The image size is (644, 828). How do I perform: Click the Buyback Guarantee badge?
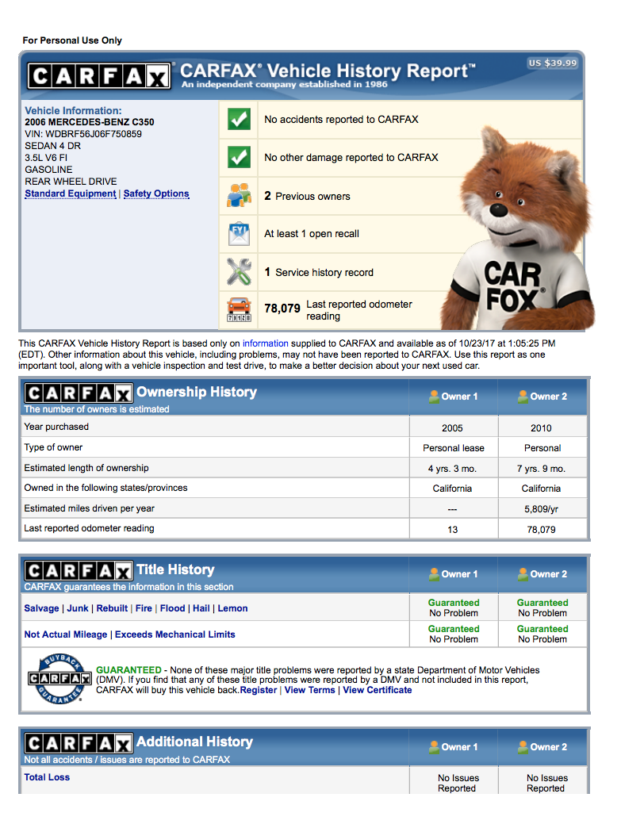(x=59, y=679)
